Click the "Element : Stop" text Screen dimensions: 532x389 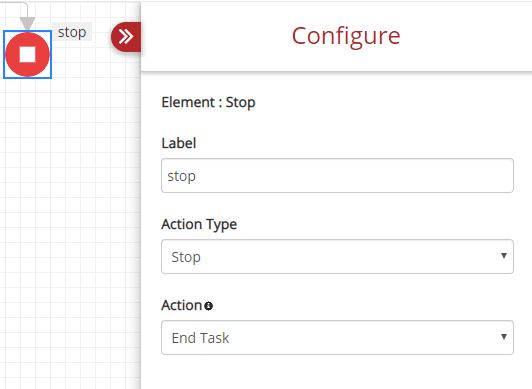coord(208,102)
